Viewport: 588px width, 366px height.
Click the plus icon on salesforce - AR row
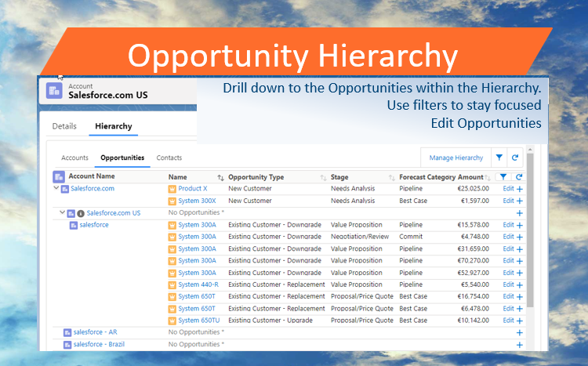click(519, 333)
